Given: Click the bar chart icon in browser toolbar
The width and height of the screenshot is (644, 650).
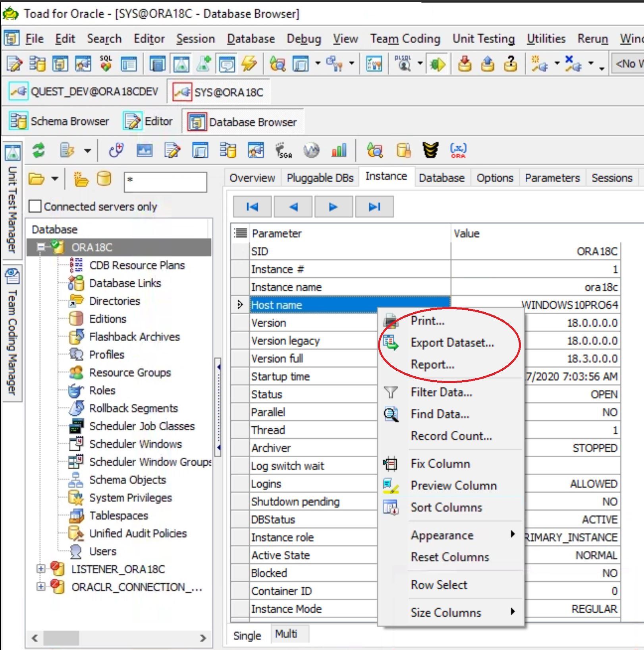Looking at the screenshot, I should click(x=339, y=151).
